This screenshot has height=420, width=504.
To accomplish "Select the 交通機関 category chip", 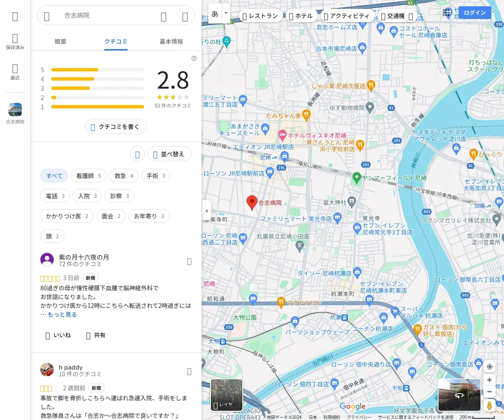I will point(392,16).
